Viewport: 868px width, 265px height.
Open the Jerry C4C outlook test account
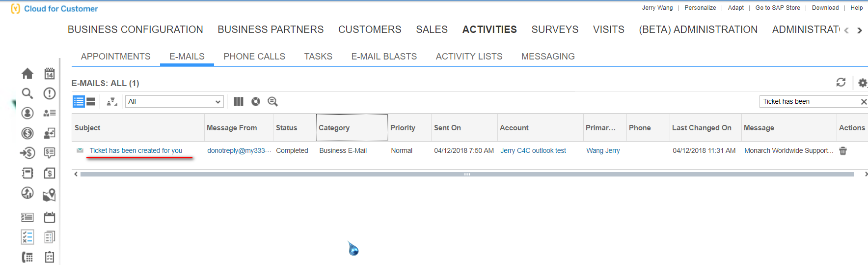533,150
